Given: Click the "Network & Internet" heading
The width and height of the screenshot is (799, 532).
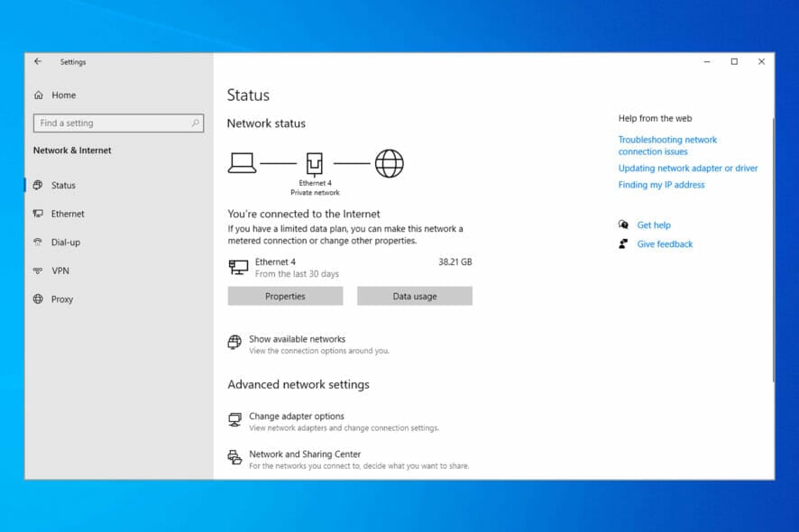Looking at the screenshot, I should [72, 151].
